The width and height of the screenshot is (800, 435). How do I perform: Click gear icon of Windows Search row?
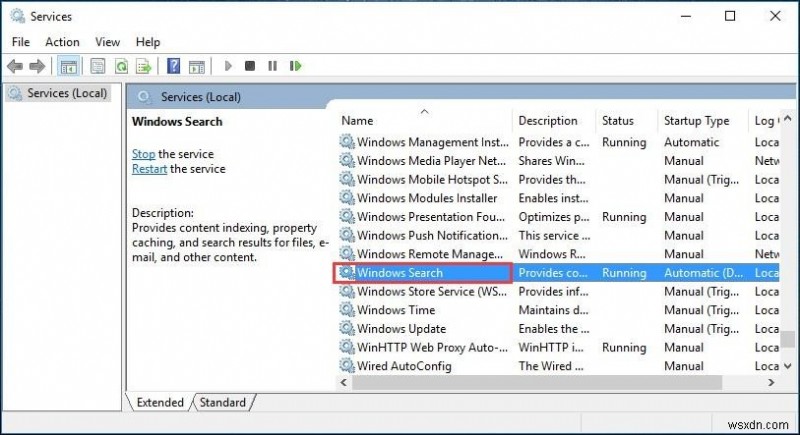pos(347,272)
